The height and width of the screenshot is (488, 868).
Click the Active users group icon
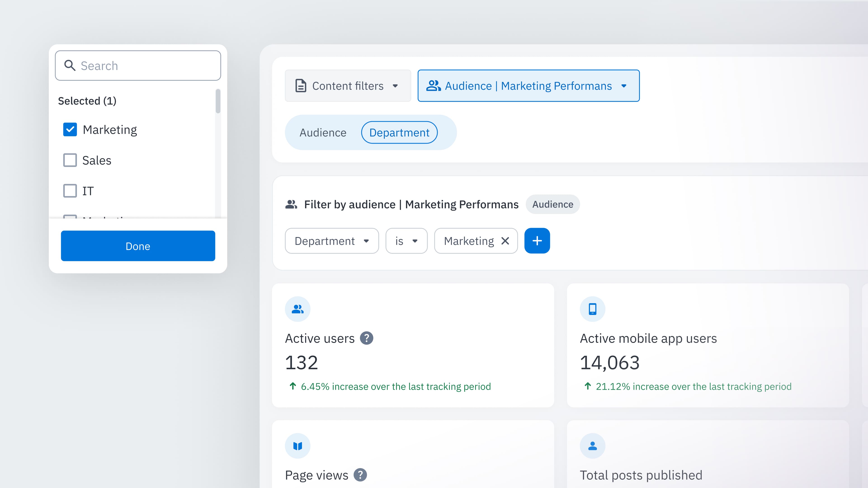[297, 309]
